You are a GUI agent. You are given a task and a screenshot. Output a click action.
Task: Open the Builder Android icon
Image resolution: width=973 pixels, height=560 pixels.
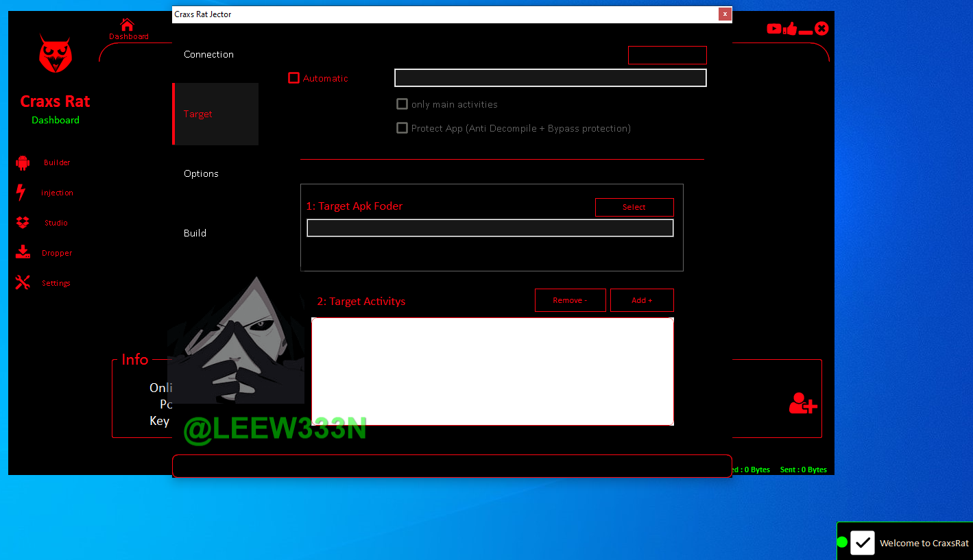pos(23,162)
